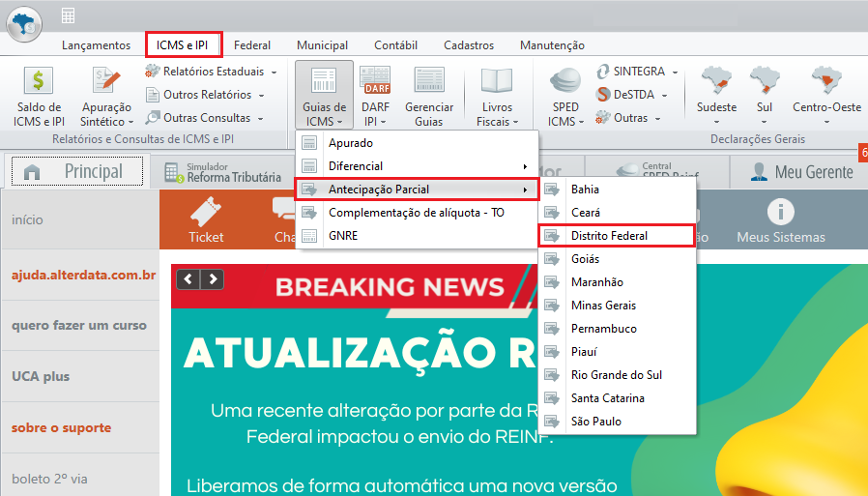Viewport: 868px width, 496px height.
Task: Open the Antecipação Parcial submenu
Action: (x=417, y=190)
